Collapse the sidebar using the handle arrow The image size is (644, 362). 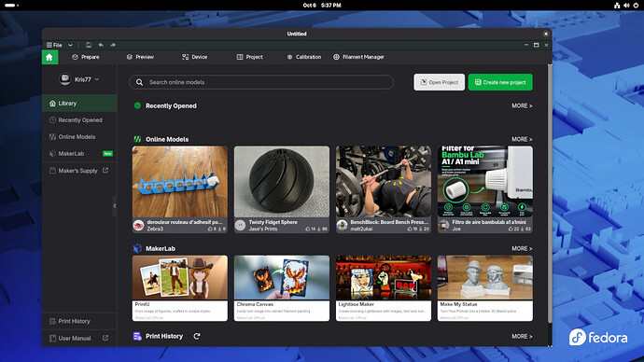coord(115,206)
